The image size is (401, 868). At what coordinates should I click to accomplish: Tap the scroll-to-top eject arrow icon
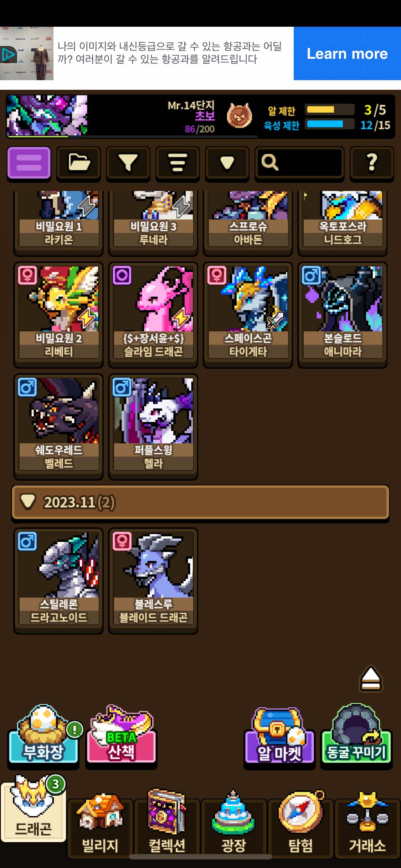point(371,678)
